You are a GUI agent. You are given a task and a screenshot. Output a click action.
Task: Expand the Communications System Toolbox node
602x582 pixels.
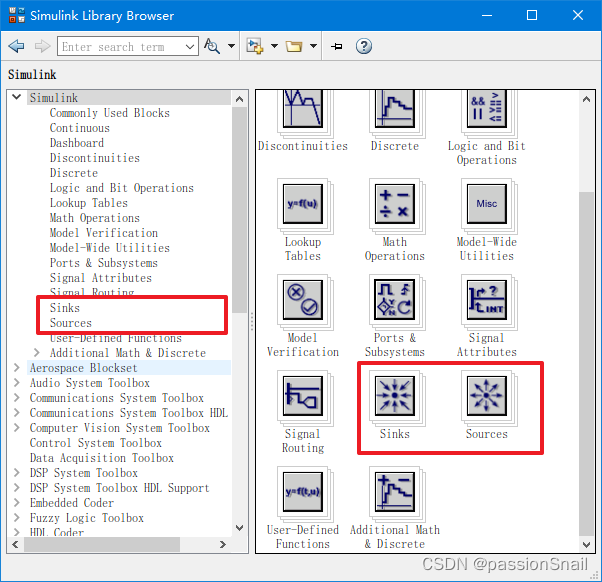pos(17,397)
